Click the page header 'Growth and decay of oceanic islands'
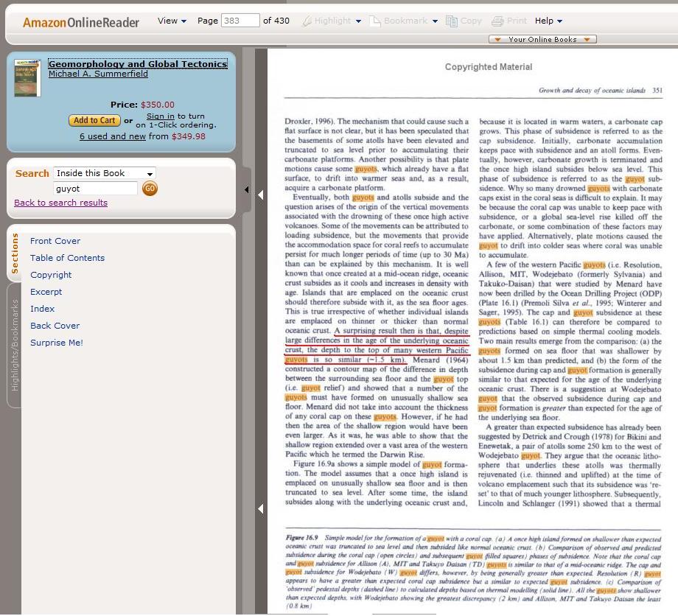 pyautogui.click(x=593, y=91)
